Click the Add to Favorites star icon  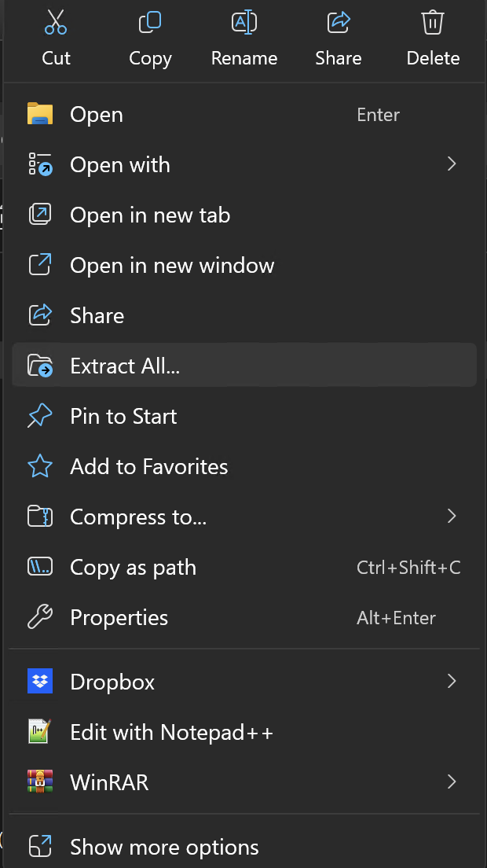point(40,466)
